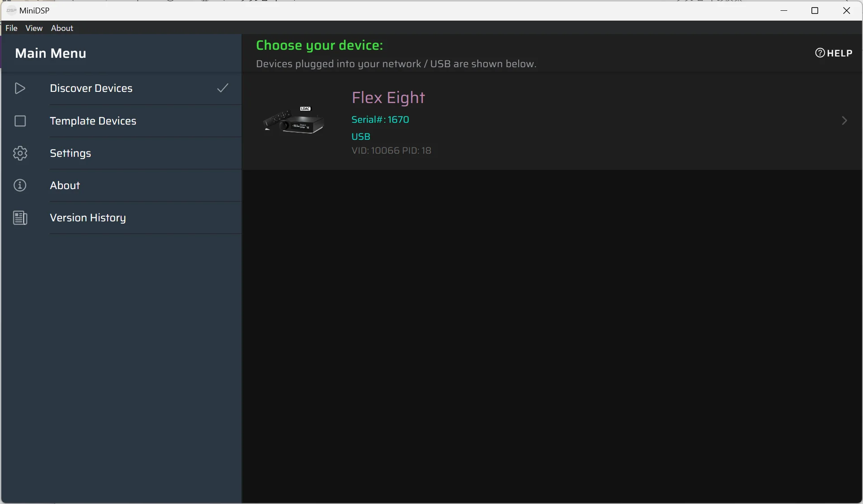Click the square icon beside Template Devices
Screen dimensions: 863x504
(20, 121)
